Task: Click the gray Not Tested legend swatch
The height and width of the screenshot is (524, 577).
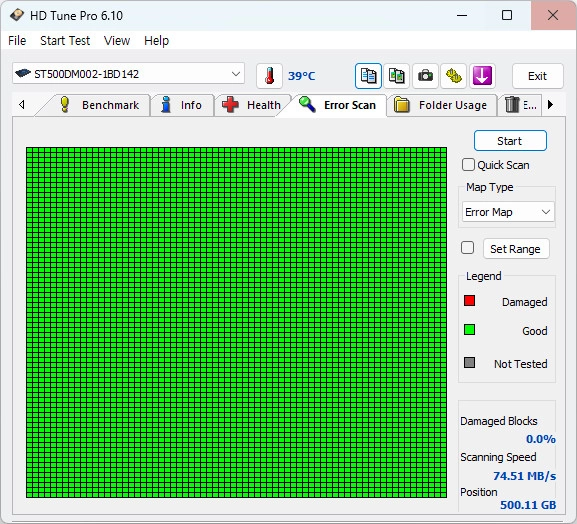Action: 469,362
